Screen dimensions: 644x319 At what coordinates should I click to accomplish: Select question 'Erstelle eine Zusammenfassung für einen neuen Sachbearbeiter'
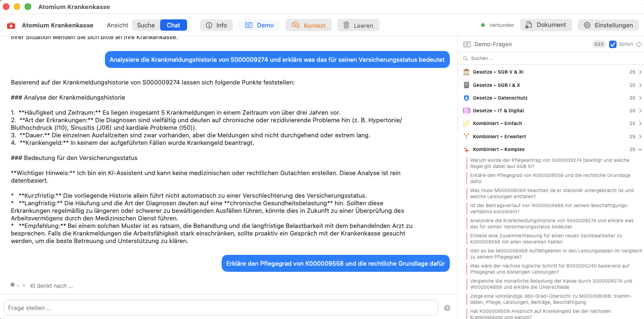(554, 239)
